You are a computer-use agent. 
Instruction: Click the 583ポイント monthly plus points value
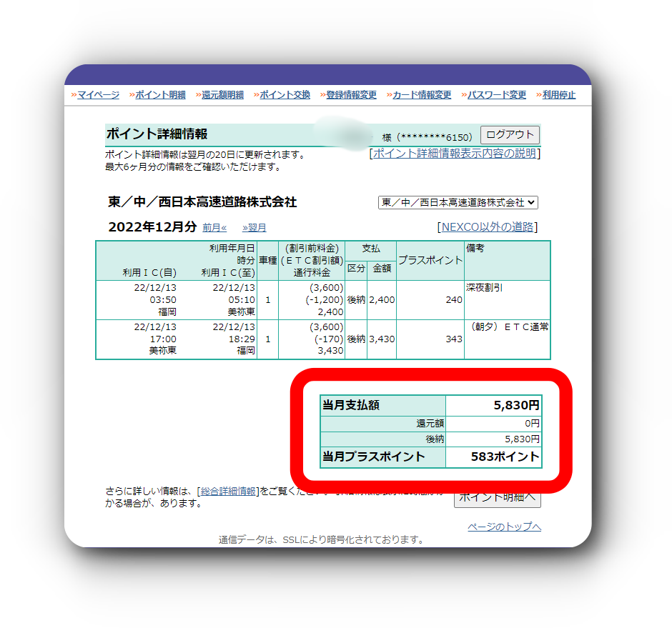pyautogui.click(x=505, y=457)
